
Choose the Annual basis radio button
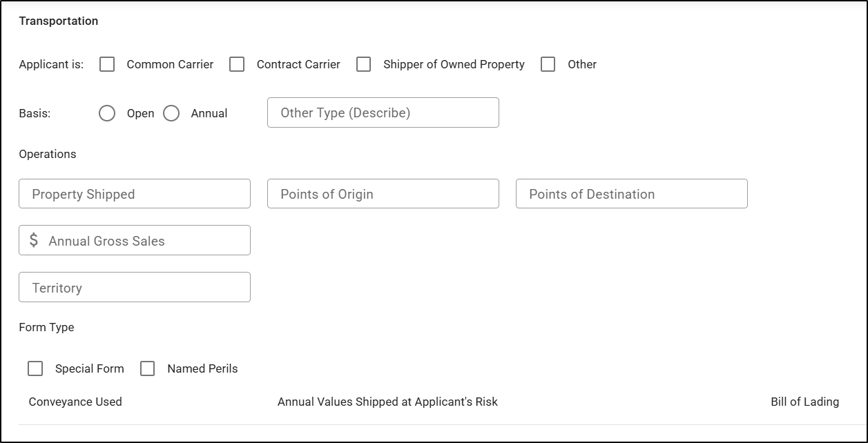point(171,113)
